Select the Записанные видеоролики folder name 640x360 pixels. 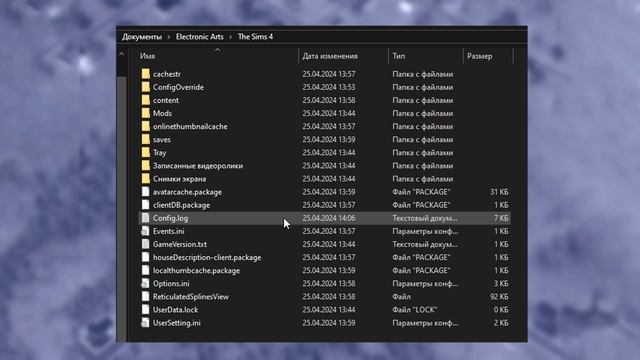point(198,166)
